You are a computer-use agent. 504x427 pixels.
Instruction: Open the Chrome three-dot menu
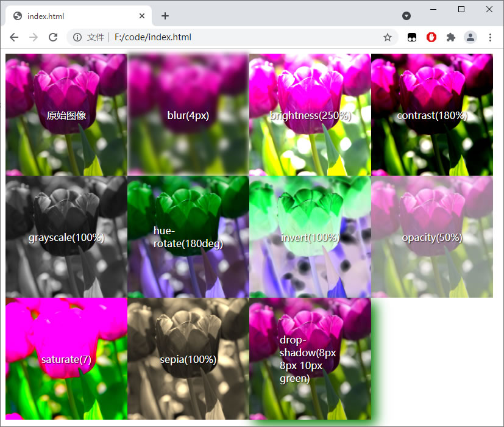tap(490, 37)
